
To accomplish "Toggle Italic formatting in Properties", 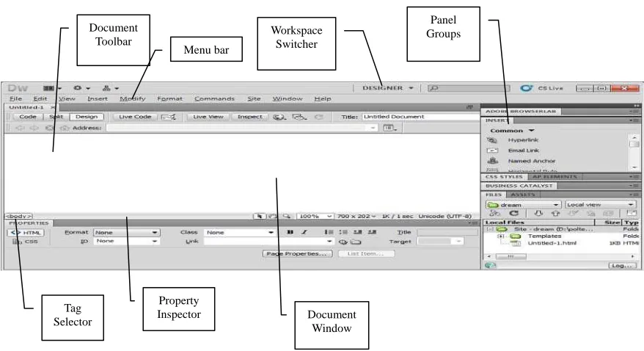I will tap(304, 232).
